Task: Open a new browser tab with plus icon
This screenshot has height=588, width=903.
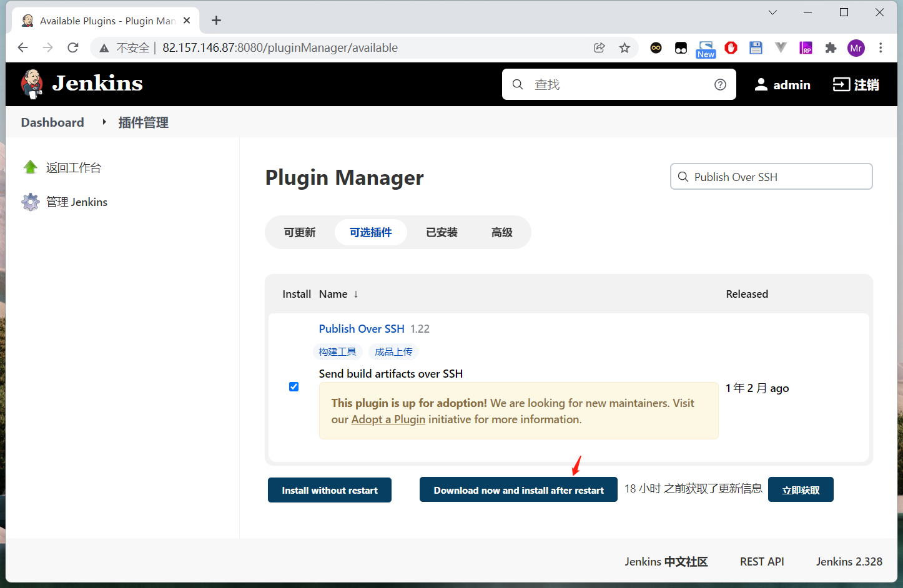Action: tap(216, 21)
